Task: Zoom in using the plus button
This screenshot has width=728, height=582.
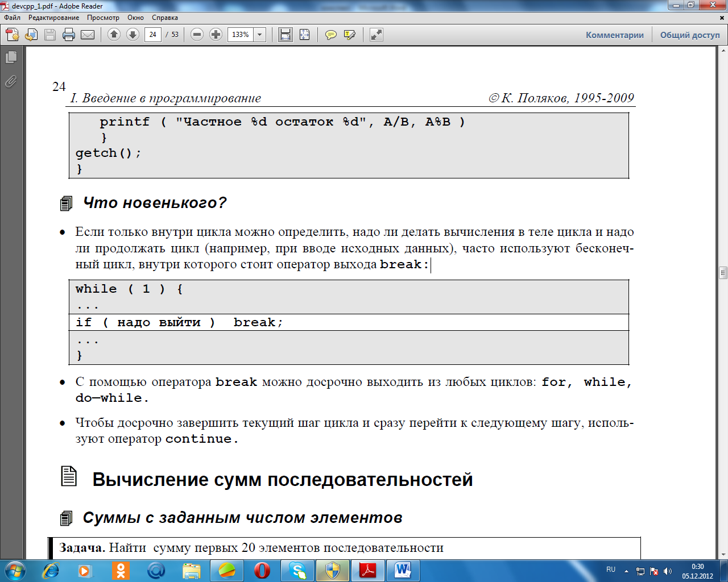Action: pos(216,35)
